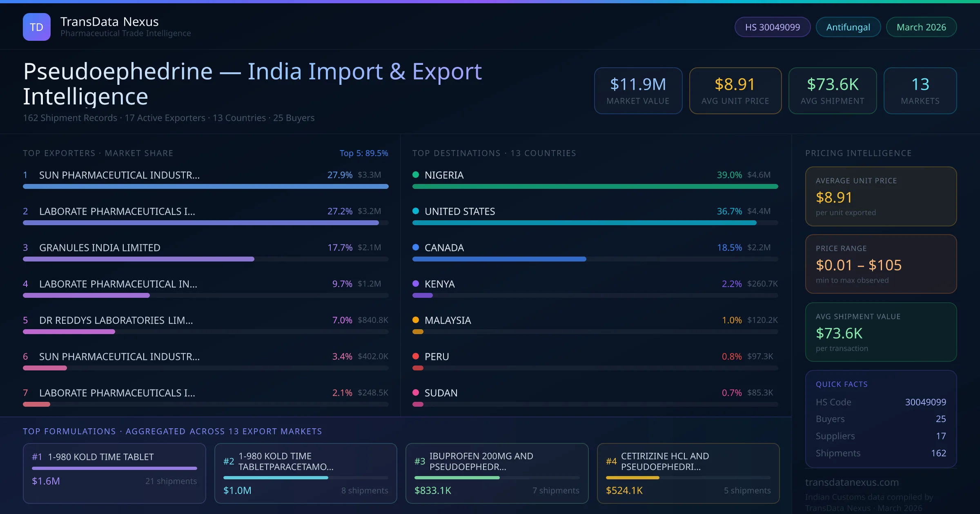The width and height of the screenshot is (980, 514).
Task: Click the Canada blue dot marker
Action: pos(416,248)
